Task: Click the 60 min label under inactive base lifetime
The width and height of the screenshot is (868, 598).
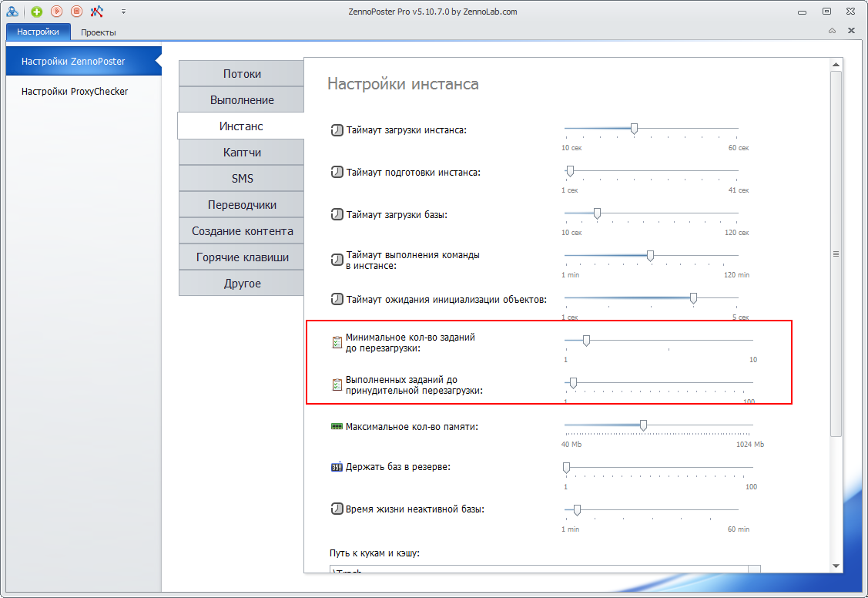Action: click(739, 529)
